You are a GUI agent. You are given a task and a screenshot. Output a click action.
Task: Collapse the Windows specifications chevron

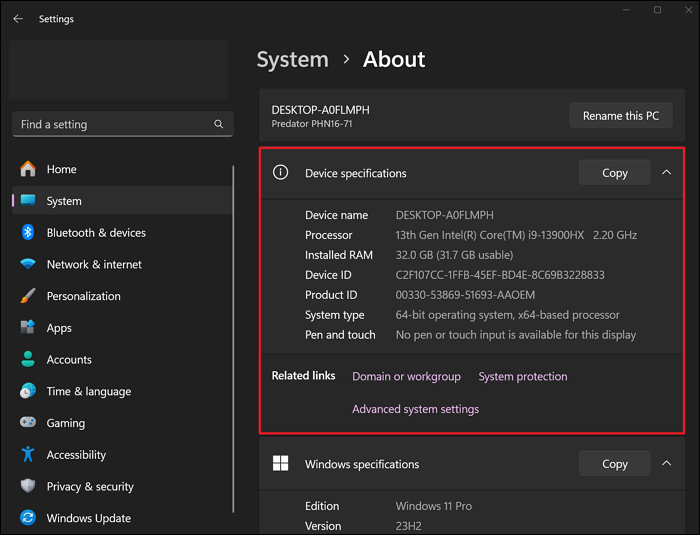[667, 464]
